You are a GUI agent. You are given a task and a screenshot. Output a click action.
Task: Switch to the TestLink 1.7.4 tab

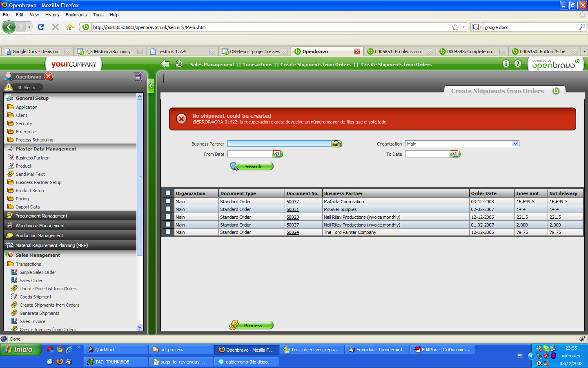[182, 52]
